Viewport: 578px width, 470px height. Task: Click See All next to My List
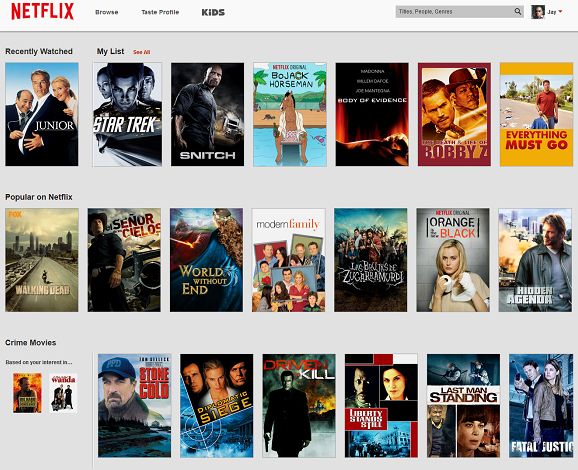point(142,52)
